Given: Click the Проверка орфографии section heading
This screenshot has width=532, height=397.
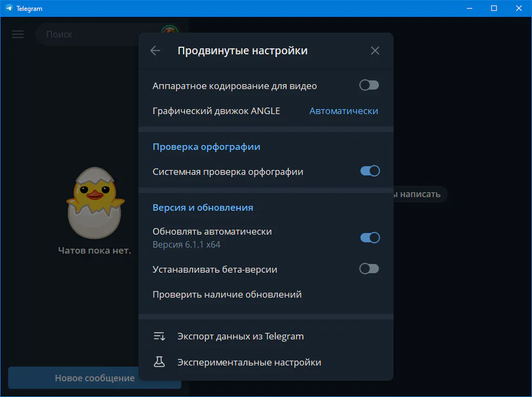Looking at the screenshot, I should (206, 147).
